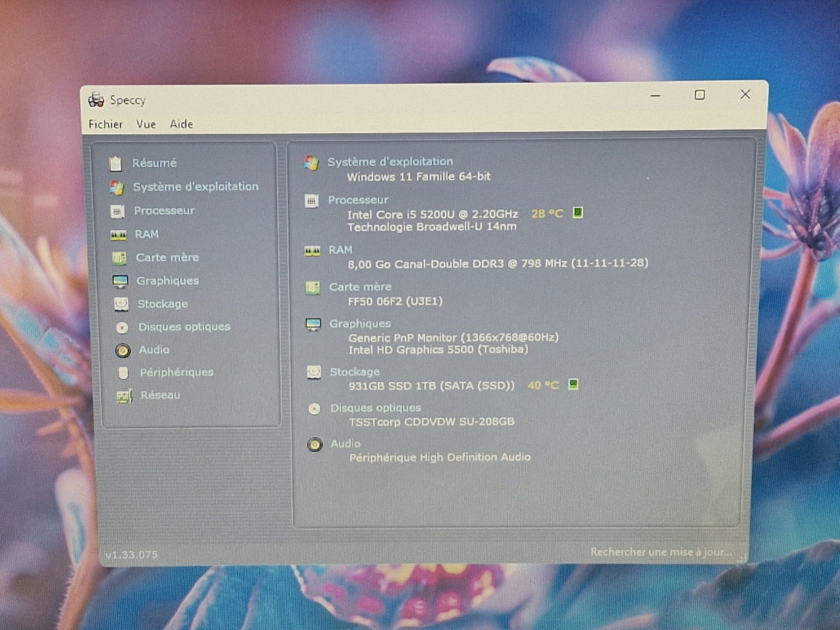840x630 pixels.
Task: Open the Stockage heading in summary panel
Action: pos(355,372)
